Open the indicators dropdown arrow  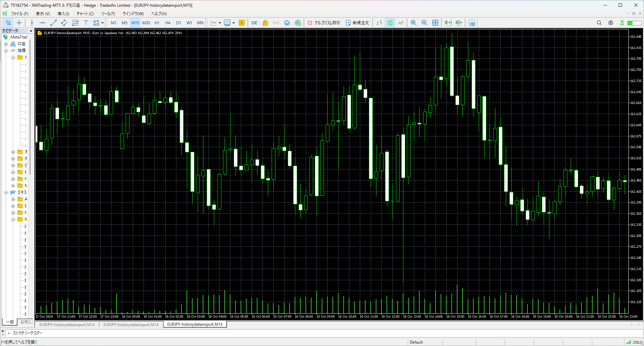click(x=233, y=23)
